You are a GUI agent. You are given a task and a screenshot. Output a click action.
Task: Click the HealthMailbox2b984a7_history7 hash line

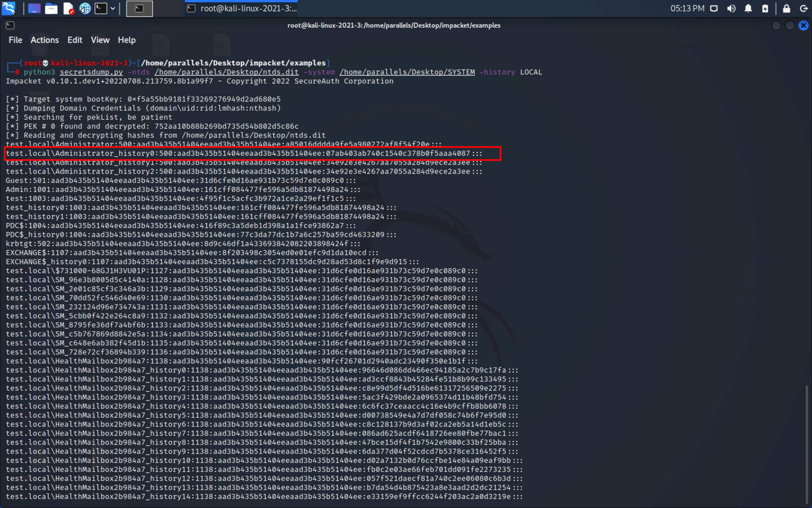tap(262, 433)
